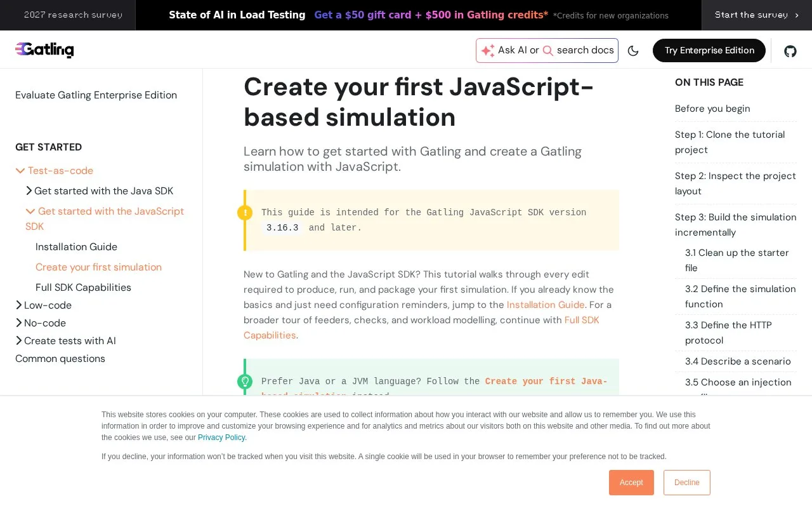812x508 pixels.
Task: Go to 3.4 Describe a scenario
Action: (x=738, y=361)
